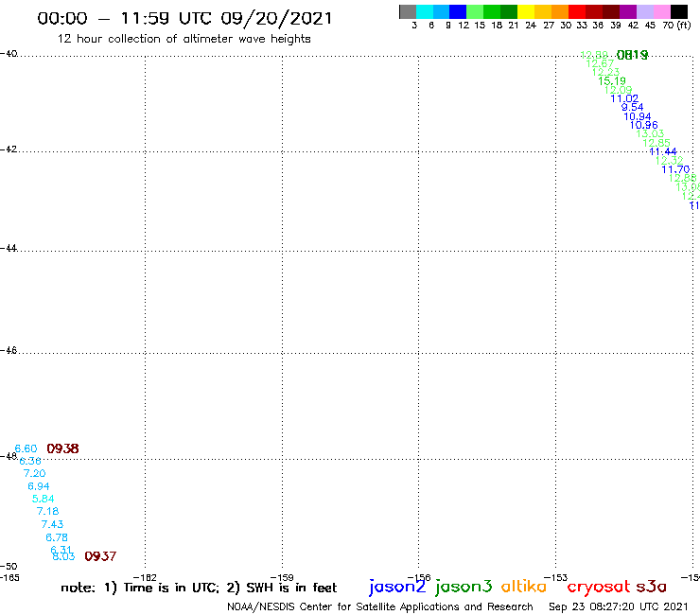The height and width of the screenshot is (615, 700).
Task: Click the green 0819 time stamp
Action: 632,55
